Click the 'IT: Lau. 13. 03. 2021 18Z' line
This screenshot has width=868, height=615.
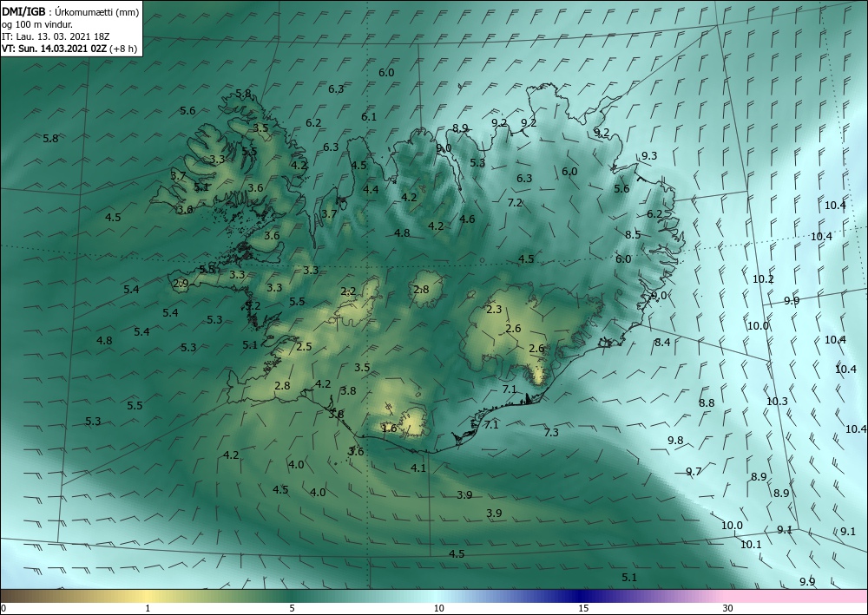[56, 36]
